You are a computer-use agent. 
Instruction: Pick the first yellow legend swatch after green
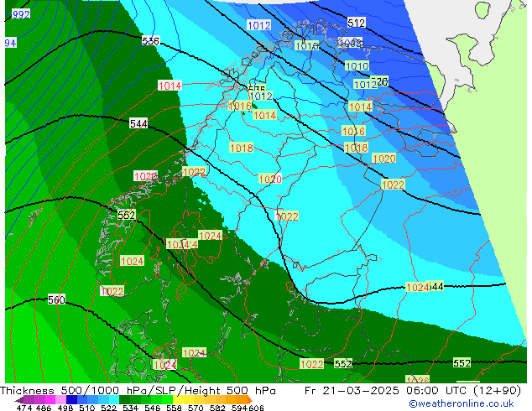coord(178,399)
